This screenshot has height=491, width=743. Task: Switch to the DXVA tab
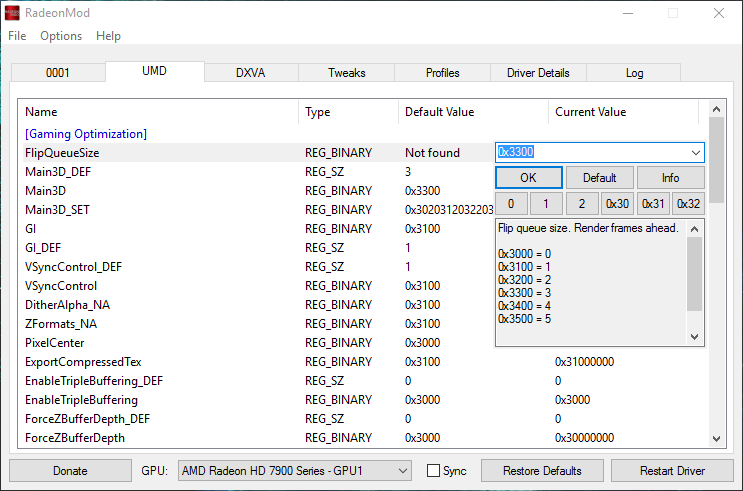(251, 73)
